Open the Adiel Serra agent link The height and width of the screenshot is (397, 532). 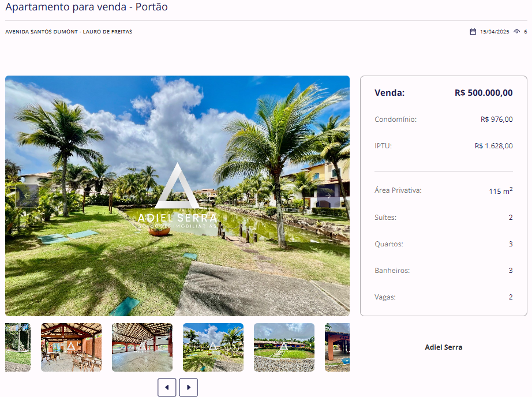[x=444, y=347]
